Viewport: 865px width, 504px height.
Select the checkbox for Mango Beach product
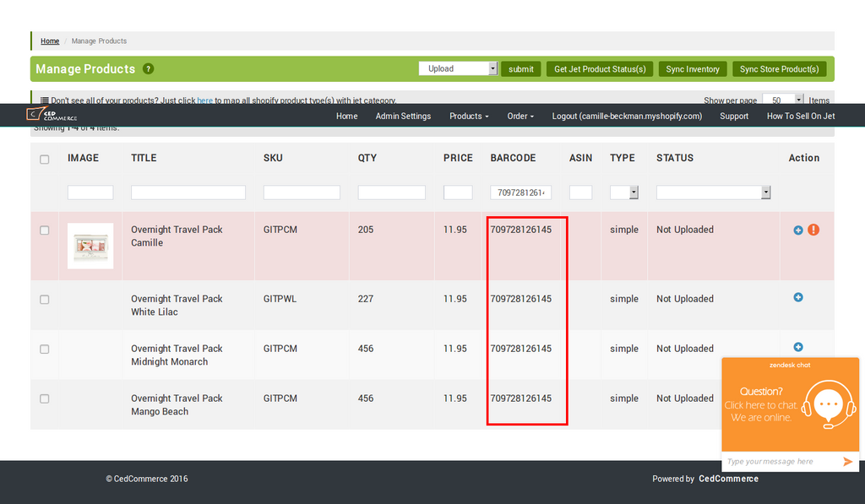45,398
